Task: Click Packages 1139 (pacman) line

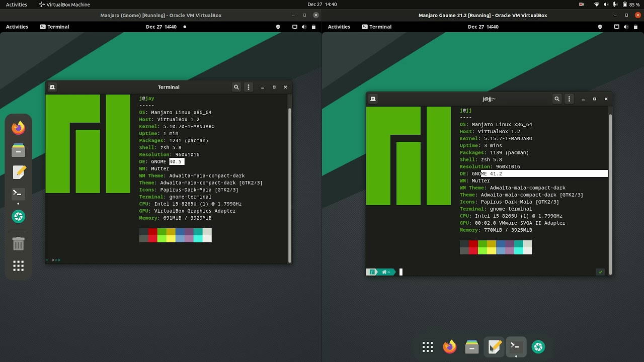Action: [x=494, y=153]
